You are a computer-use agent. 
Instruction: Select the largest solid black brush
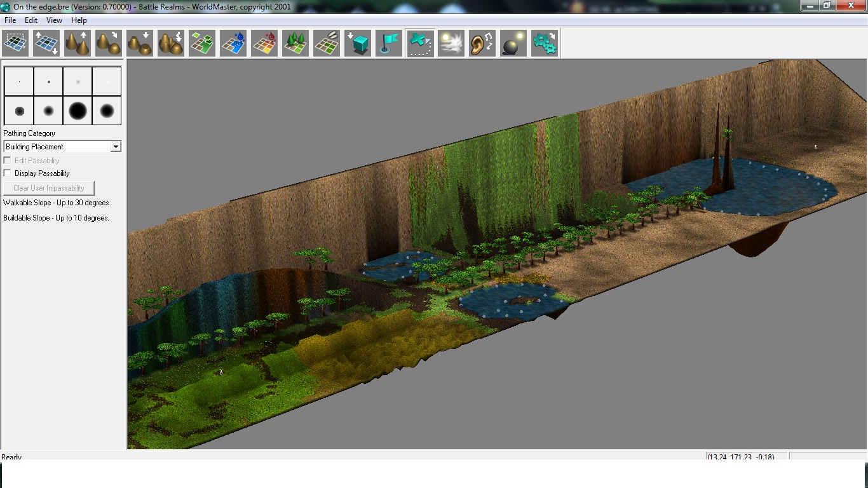point(78,111)
